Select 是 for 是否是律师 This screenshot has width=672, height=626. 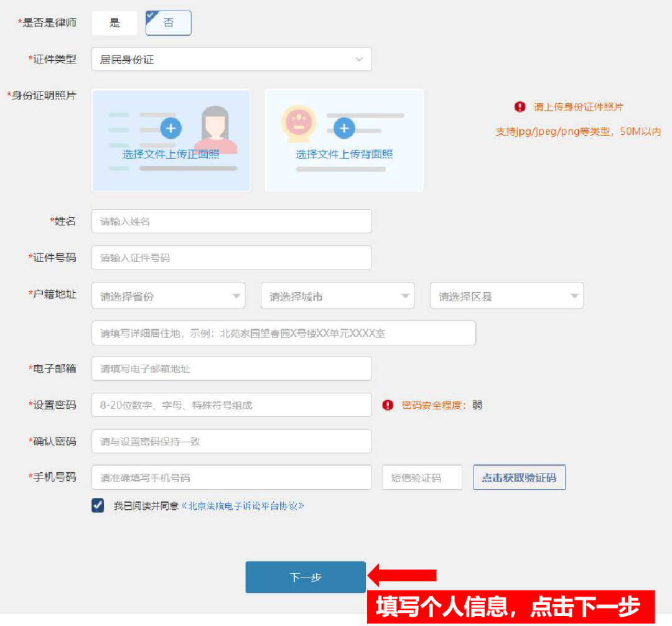(x=114, y=22)
